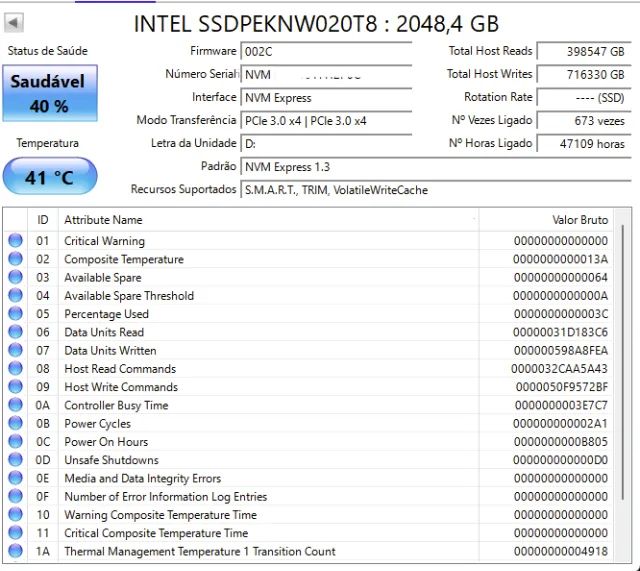Select the Unsafe Shutdowns attribute name
The image size is (640, 571).
point(111,460)
